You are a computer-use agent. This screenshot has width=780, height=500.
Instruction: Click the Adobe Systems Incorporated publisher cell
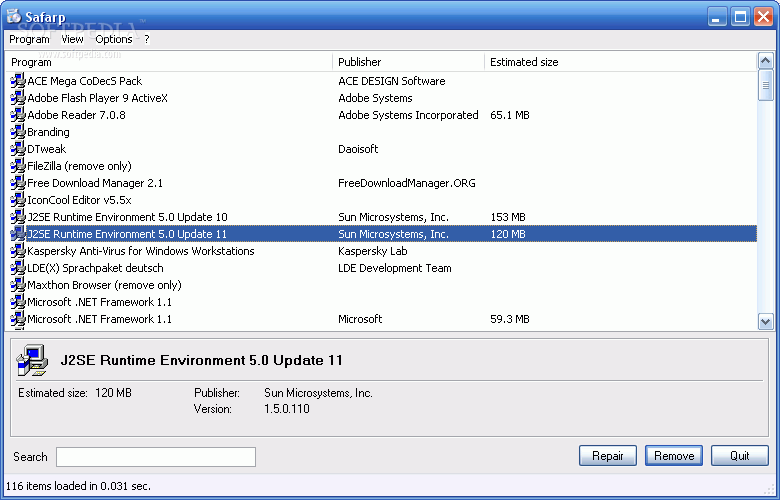coord(408,115)
